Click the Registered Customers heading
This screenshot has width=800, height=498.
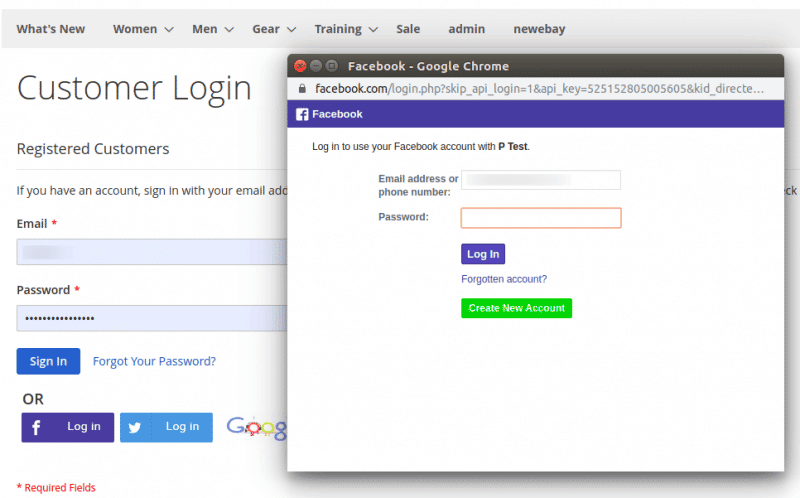click(x=93, y=148)
